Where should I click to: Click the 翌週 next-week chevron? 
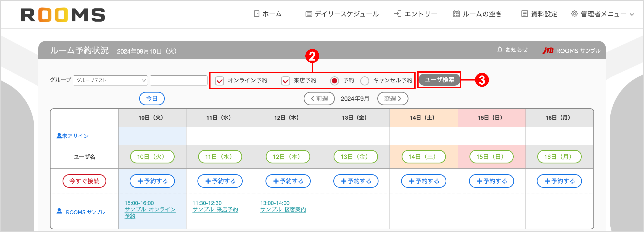pyautogui.click(x=400, y=98)
